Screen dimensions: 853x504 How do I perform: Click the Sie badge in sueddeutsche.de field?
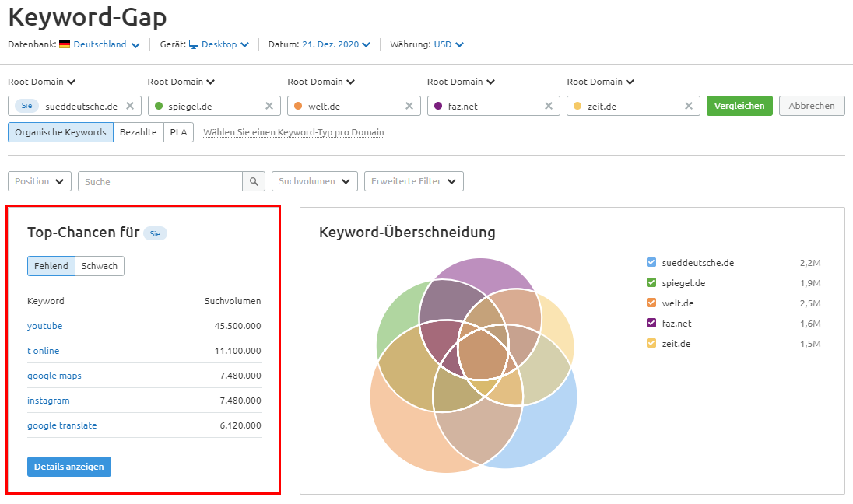[x=26, y=106]
